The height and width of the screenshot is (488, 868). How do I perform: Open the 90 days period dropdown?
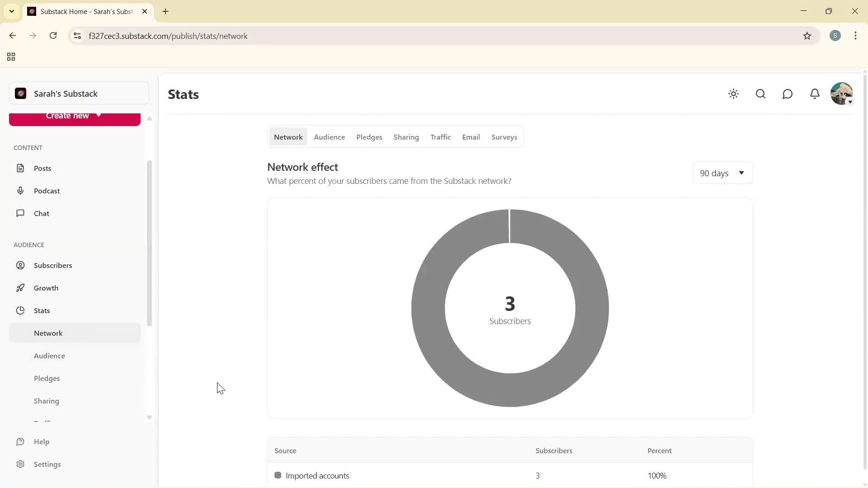click(722, 173)
